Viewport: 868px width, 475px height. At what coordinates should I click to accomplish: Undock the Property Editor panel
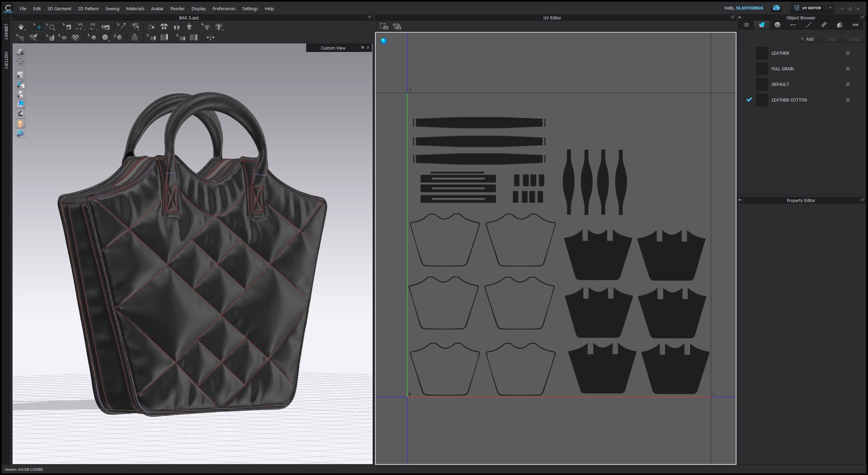tap(863, 199)
